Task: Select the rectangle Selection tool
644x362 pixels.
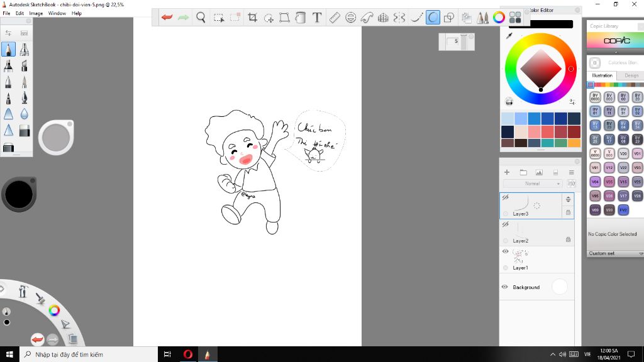Action: 218,17
